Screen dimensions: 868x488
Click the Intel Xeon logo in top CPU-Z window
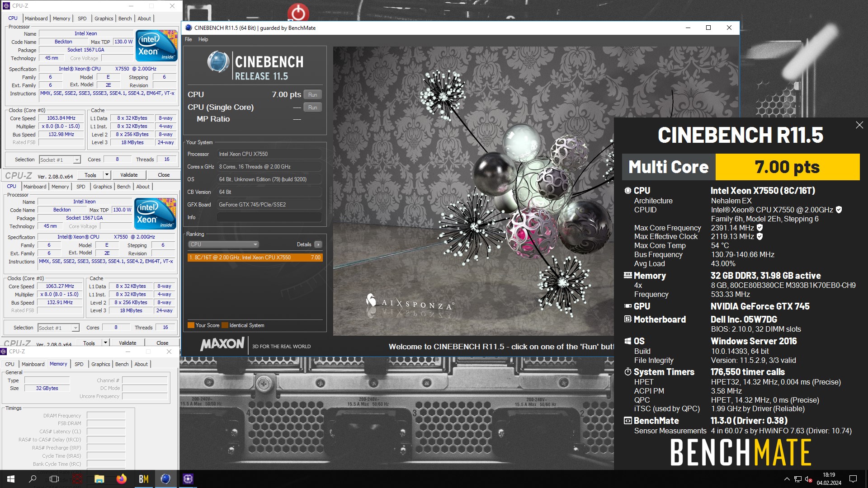(156, 46)
